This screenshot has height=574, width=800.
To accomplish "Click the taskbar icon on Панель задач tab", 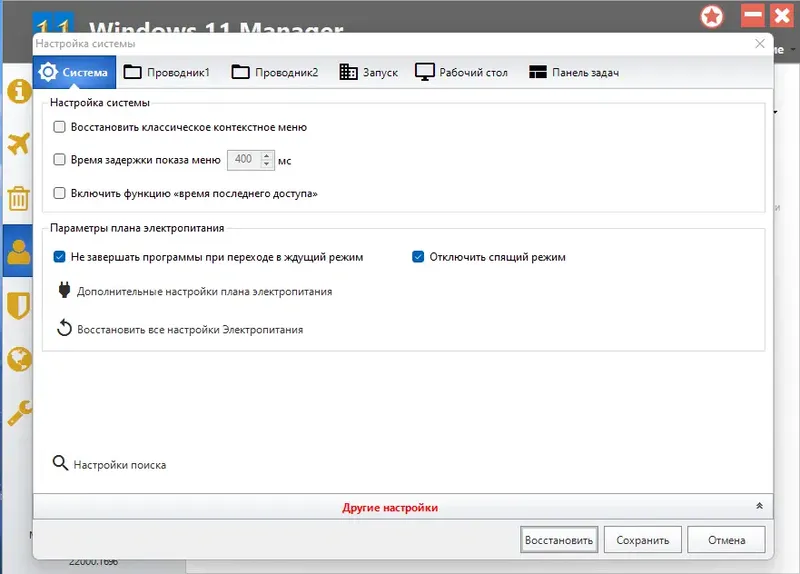I will click(x=538, y=72).
